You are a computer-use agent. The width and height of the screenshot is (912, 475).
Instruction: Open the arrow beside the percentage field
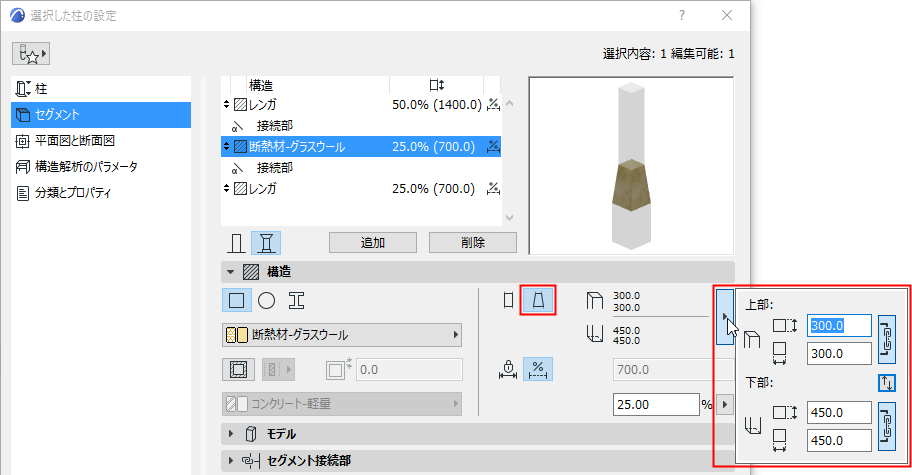click(725, 404)
